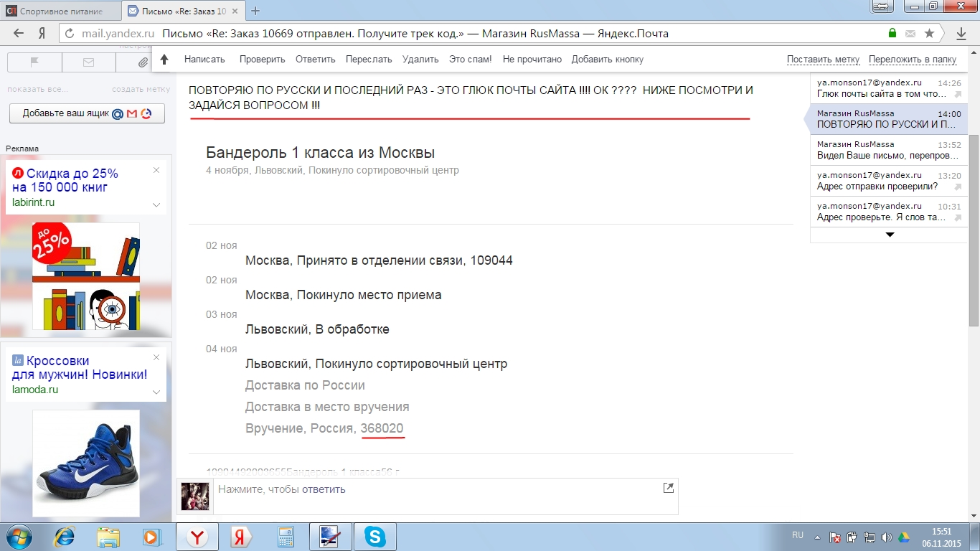Viewport: 980px width, 551px height.
Task: Click the paperclip attachments filter icon
Action: click(x=143, y=62)
